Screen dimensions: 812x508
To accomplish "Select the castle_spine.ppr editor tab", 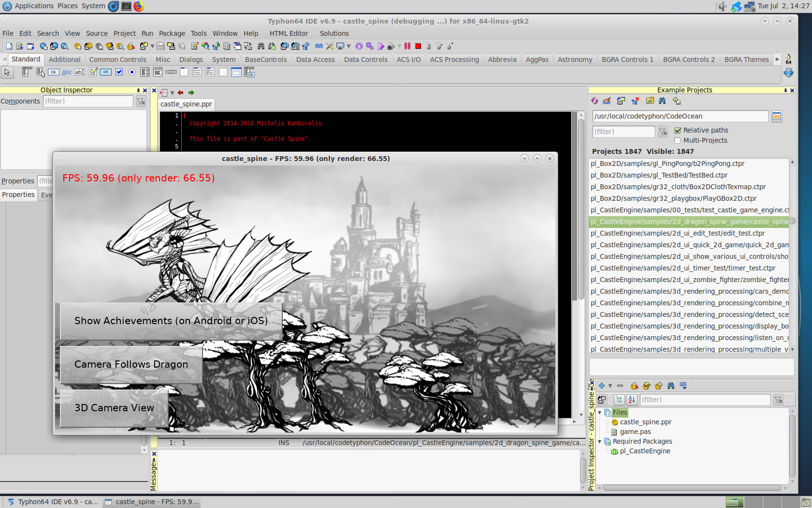I will pyautogui.click(x=186, y=104).
